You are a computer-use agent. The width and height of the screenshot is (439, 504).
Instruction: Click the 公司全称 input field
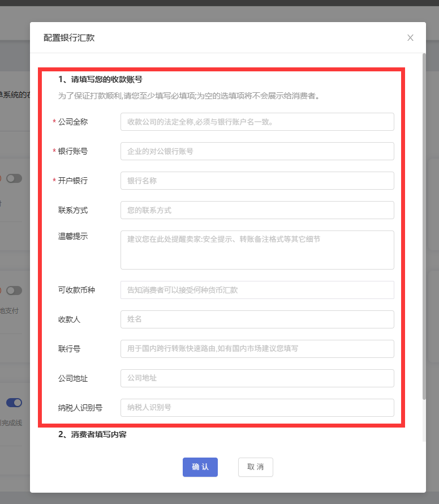pos(257,122)
